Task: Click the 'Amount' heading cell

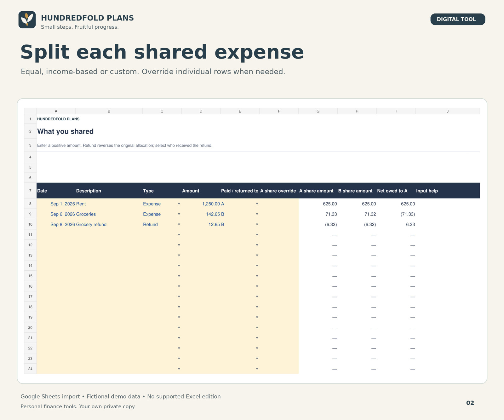Action: [x=201, y=191]
